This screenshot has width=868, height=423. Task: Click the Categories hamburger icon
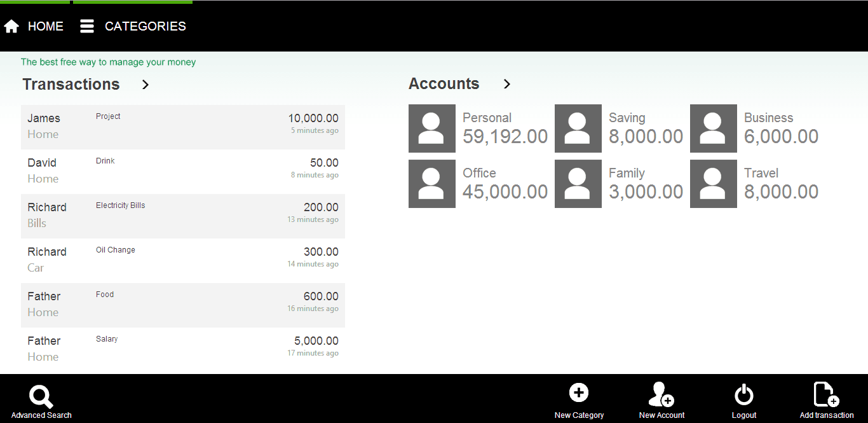coord(87,26)
